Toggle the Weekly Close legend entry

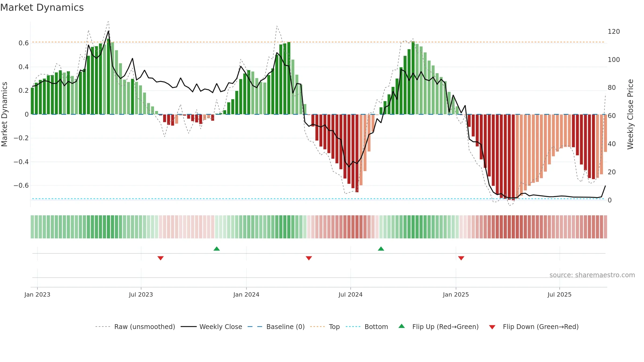tap(211, 327)
